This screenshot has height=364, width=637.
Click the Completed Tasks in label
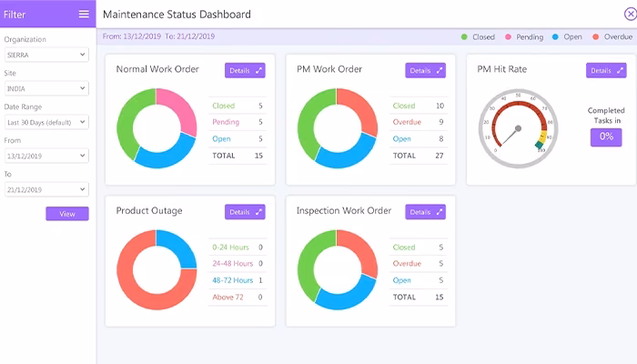click(606, 116)
